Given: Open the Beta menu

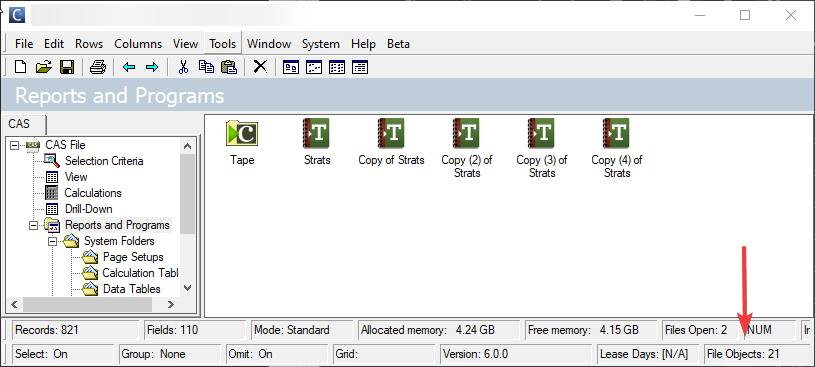Looking at the screenshot, I should point(398,44).
